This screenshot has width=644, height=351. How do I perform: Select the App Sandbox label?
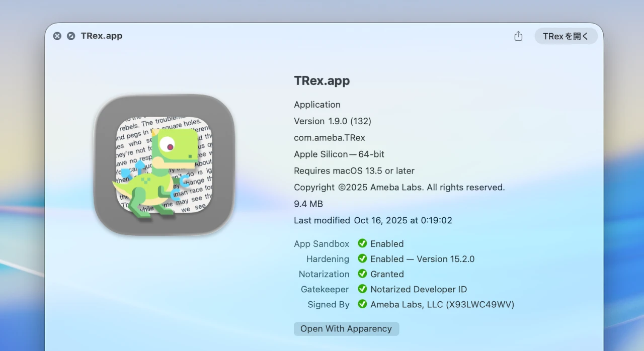(x=321, y=243)
